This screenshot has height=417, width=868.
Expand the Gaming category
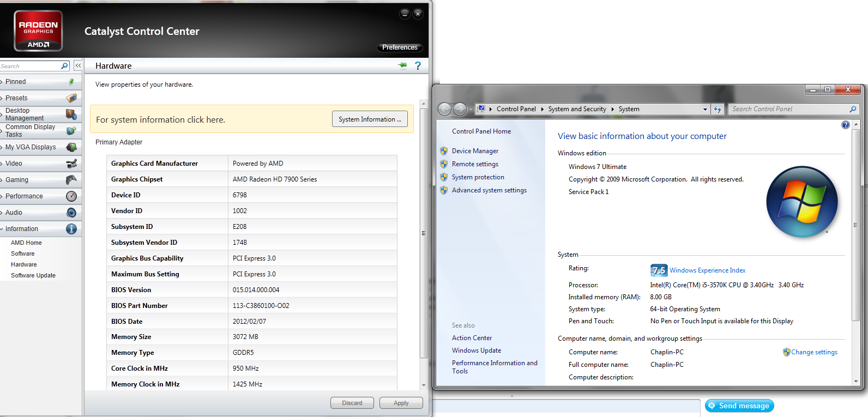coord(2,180)
